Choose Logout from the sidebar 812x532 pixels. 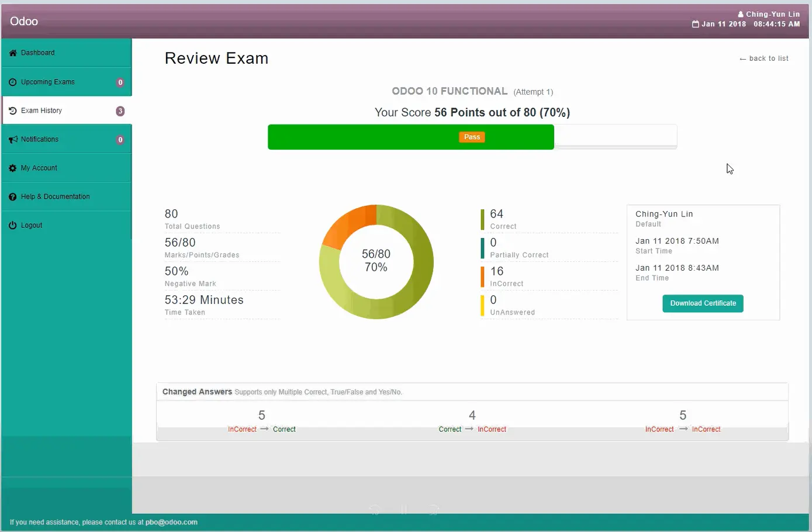click(67, 225)
